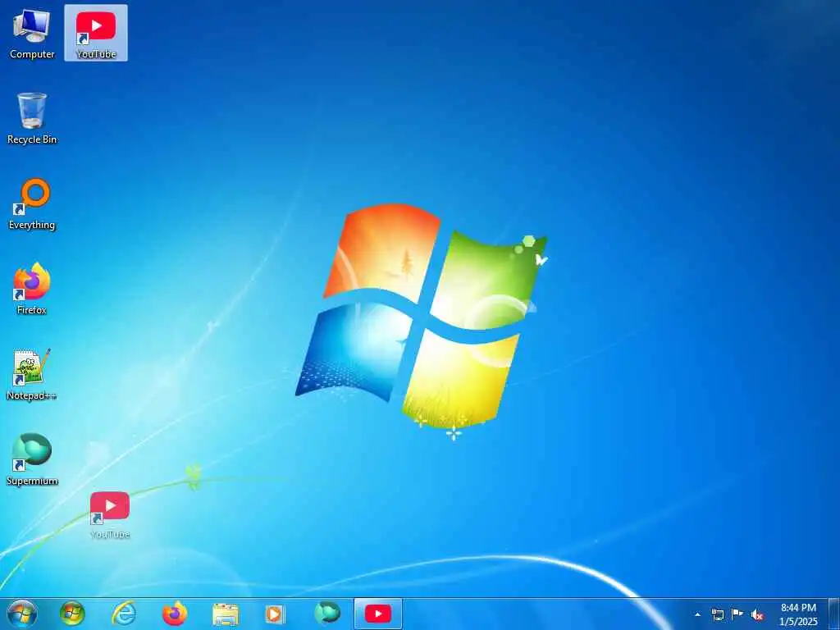Screen dimensions: 840x630
Task: Click the translucent YouTube shortcut below Supermium
Action: coord(110,514)
